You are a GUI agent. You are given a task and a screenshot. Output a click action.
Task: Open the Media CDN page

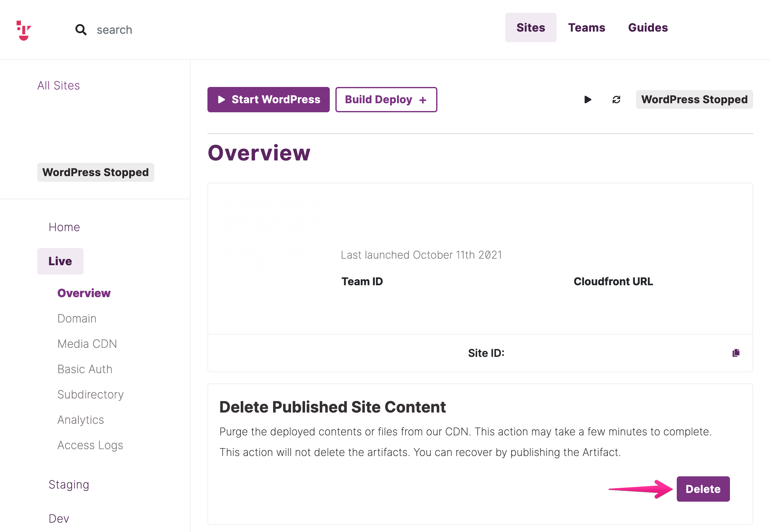tap(87, 344)
